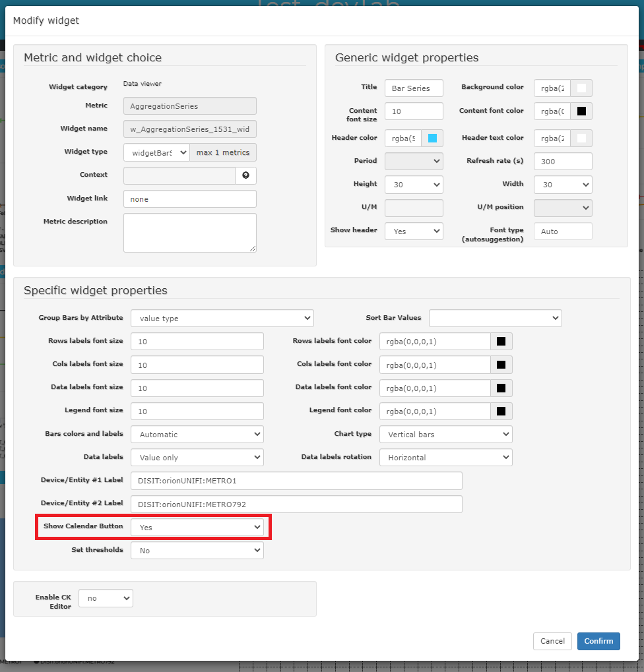This screenshot has width=644, height=672.
Task: Open the Background color white swatch
Action: (x=581, y=88)
